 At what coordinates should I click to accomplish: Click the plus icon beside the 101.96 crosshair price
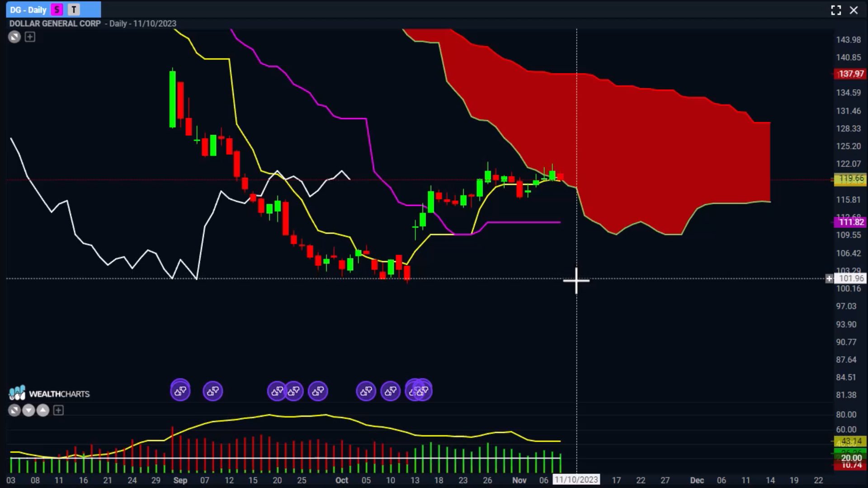tap(829, 279)
